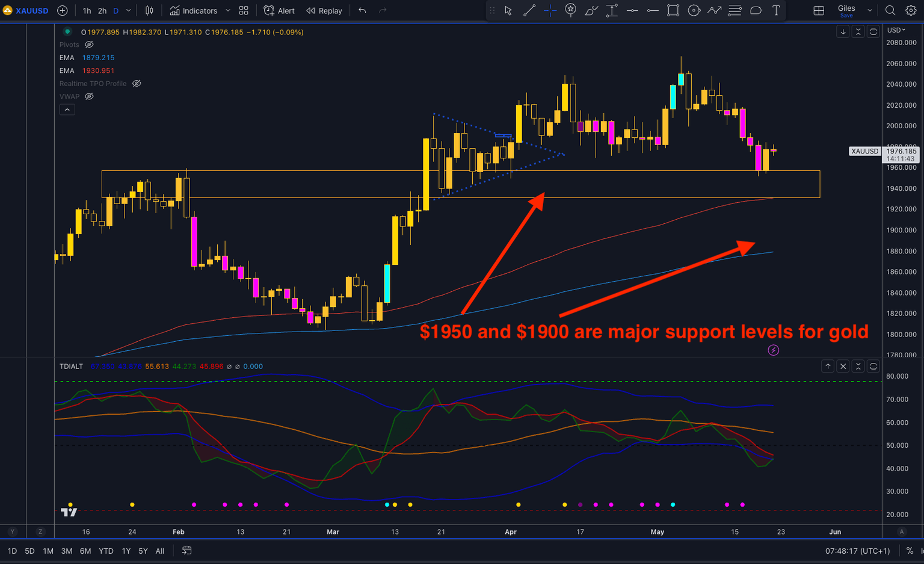Open the Brush drawing tool

(591, 10)
